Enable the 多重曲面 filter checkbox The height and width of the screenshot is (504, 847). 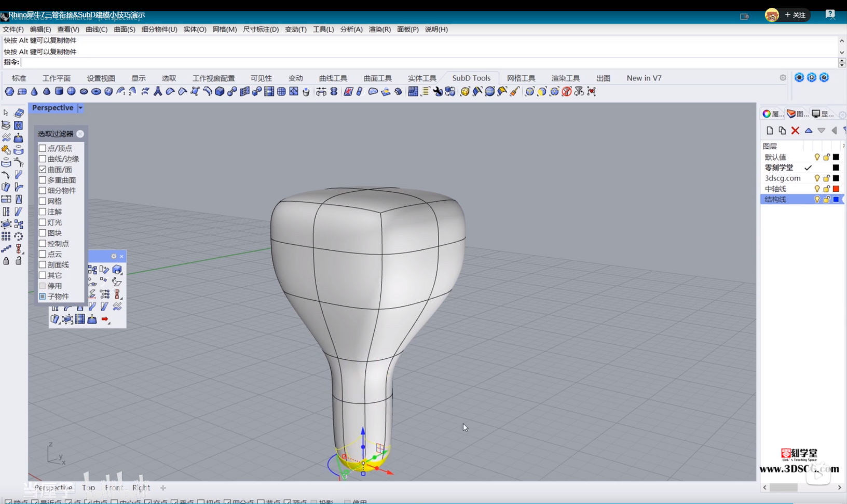(43, 180)
